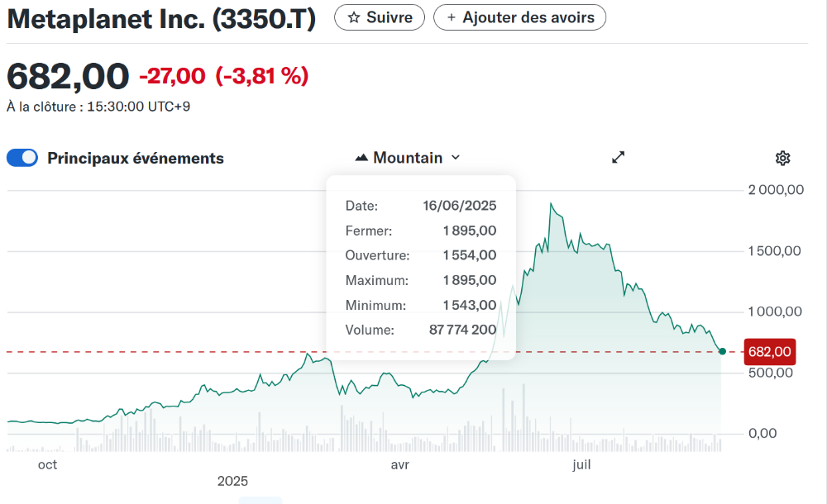Select the "juil" label on the time axis
This screenshot has width=827, height=504.
[x=582, y=465]
